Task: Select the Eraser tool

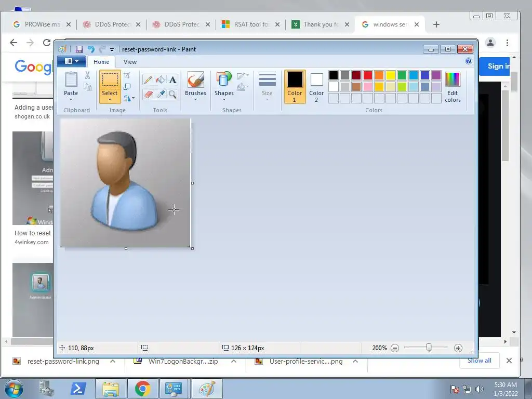Action: [148, 94]
